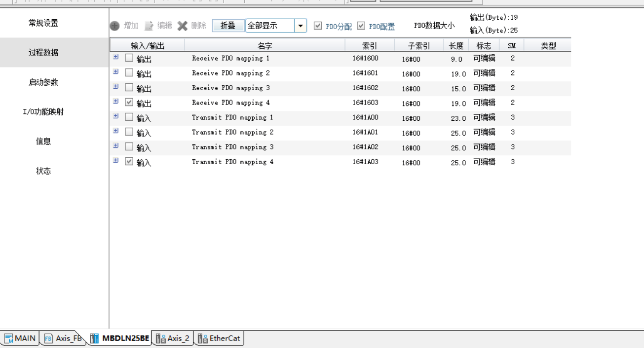Expand the Receive PDO mapping 4 row
Screen dimensions: 644x348
tap(116, 102)
